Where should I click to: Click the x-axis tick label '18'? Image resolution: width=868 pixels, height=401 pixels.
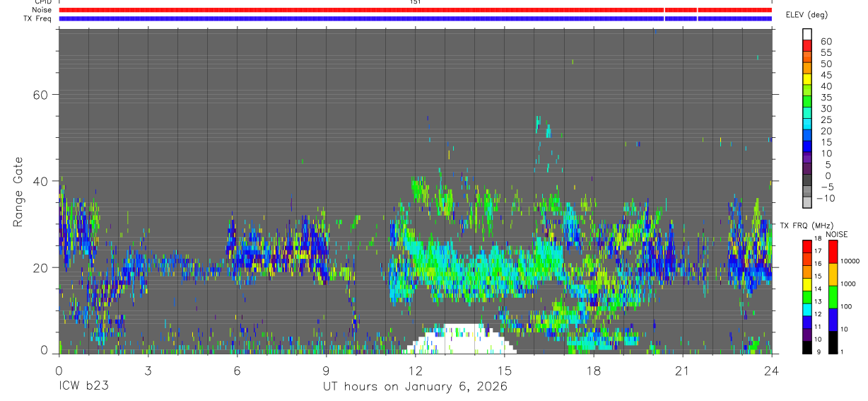(594, 370)
